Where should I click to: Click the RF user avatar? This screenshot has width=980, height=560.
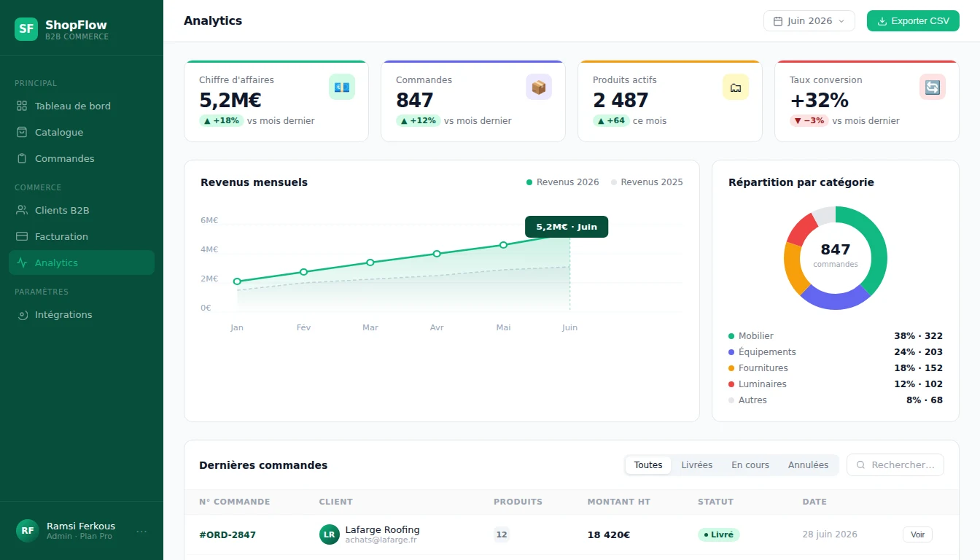28,530
